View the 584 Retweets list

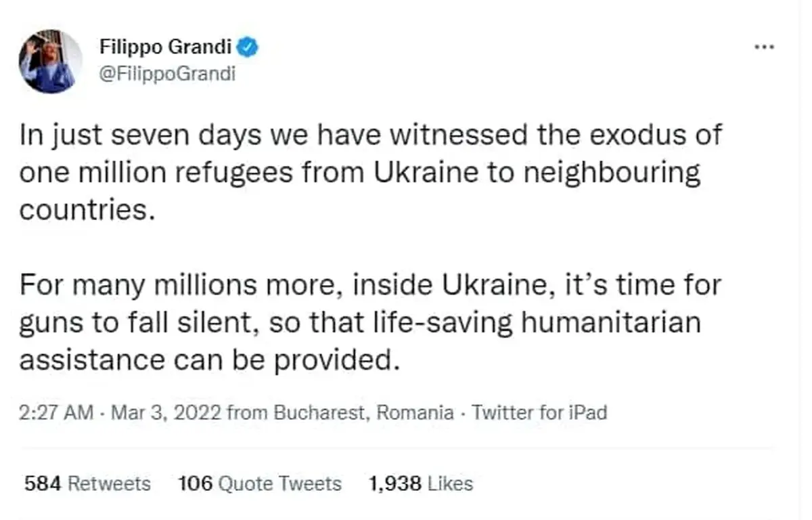tap(87, 483)
